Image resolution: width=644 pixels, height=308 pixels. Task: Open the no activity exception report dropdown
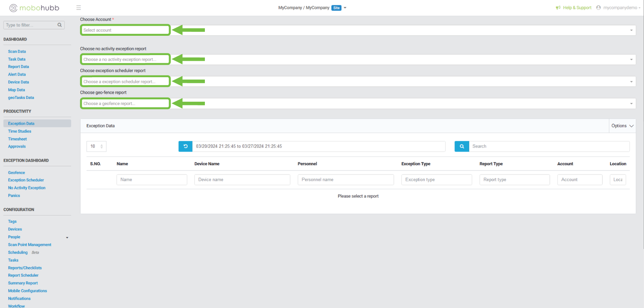point(358,60)
